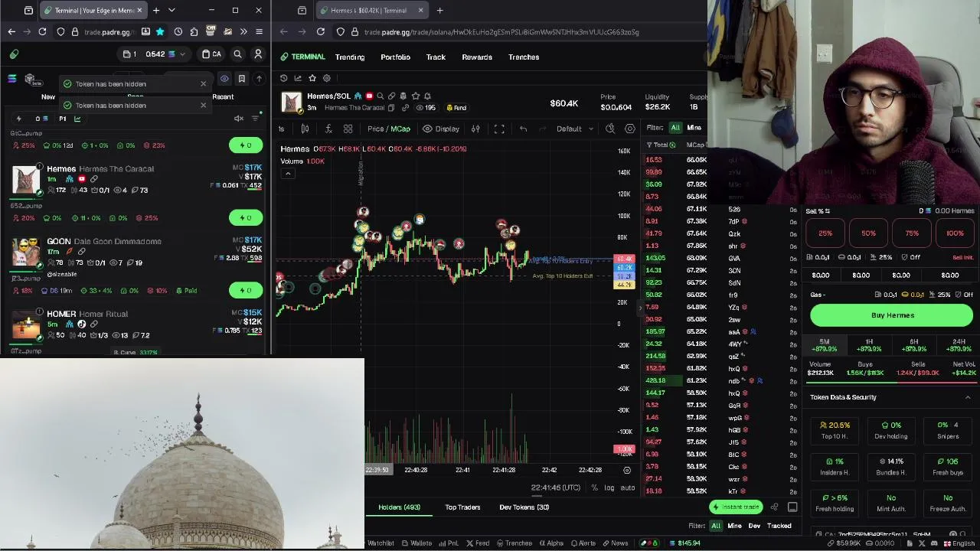Filter holders list by Tracked

click(x=779, y=526)
